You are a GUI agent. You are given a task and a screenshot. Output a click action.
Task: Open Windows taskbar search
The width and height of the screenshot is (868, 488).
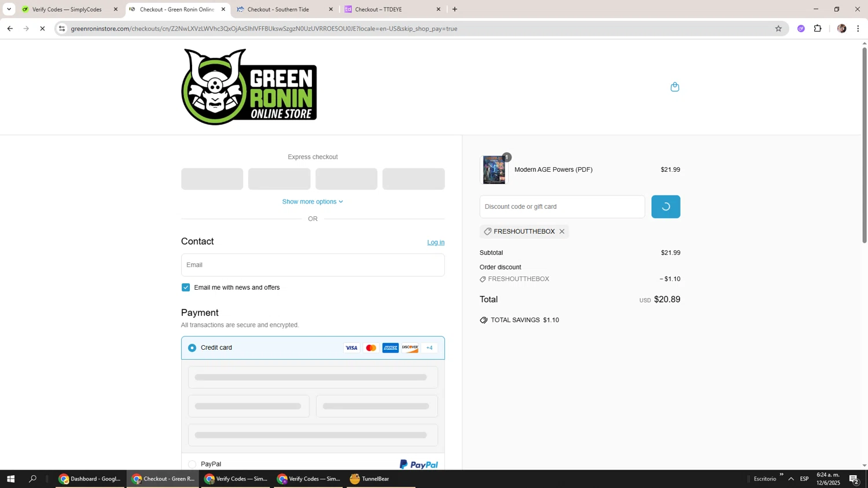[x=33, y=479]
